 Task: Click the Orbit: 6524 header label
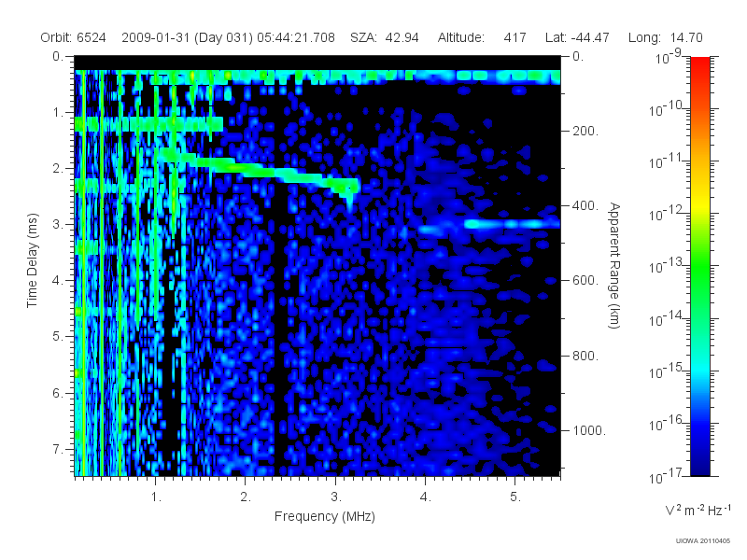[x=73, y=37]
